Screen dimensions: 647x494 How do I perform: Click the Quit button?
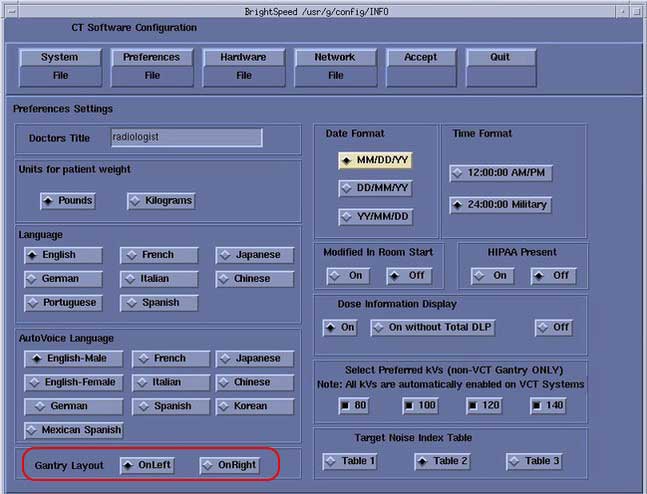click(500, 58)
